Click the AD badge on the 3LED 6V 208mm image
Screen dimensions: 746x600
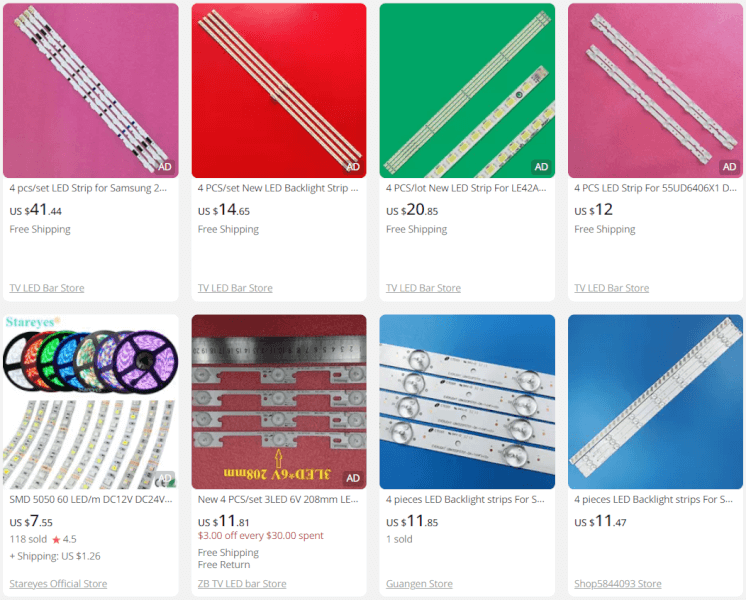(353, 478)
